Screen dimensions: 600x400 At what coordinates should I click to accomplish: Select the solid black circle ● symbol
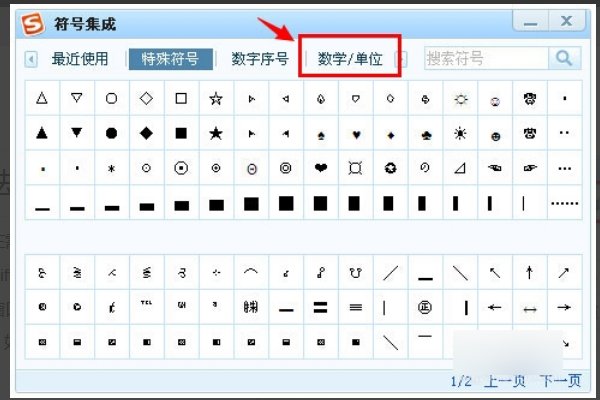[x=112, y=133]
